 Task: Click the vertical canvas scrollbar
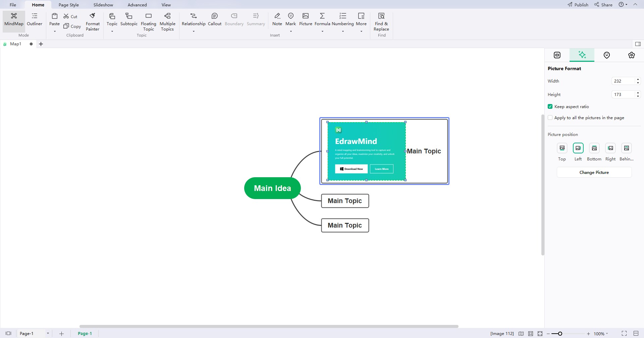tap(543, 185)
